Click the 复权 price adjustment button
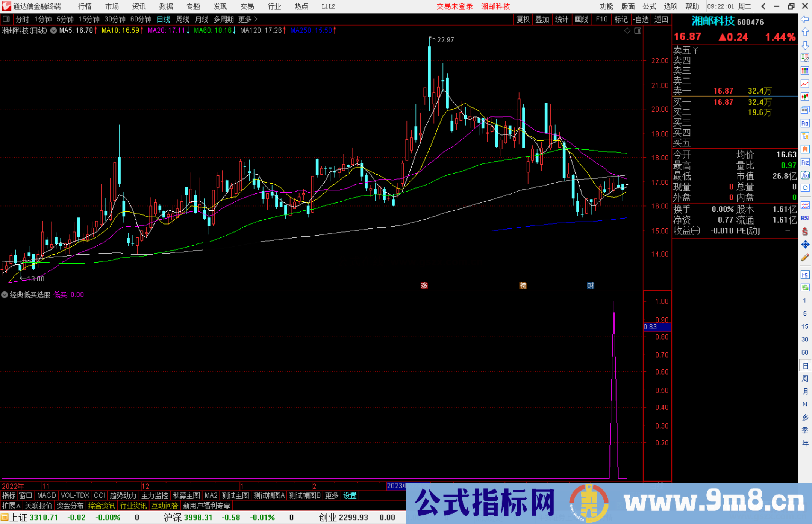Image resolution: width=812 pixels, height=524 pixels. point(523,19)
